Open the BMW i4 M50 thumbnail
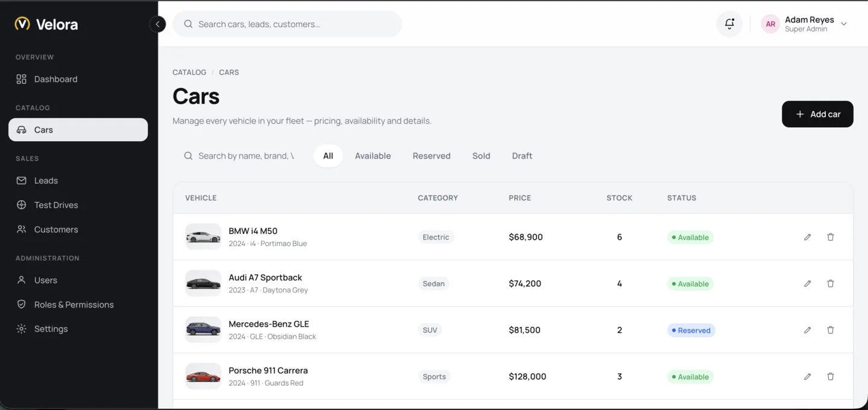 pyautogui.click(x=203, y=237)
